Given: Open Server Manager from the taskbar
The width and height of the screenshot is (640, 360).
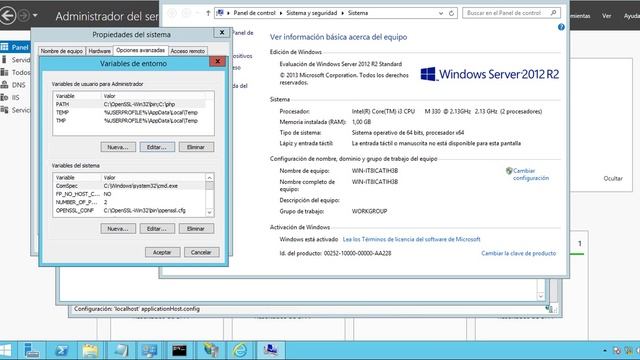Looking at the screenshot, I should (x=32, y=350).
